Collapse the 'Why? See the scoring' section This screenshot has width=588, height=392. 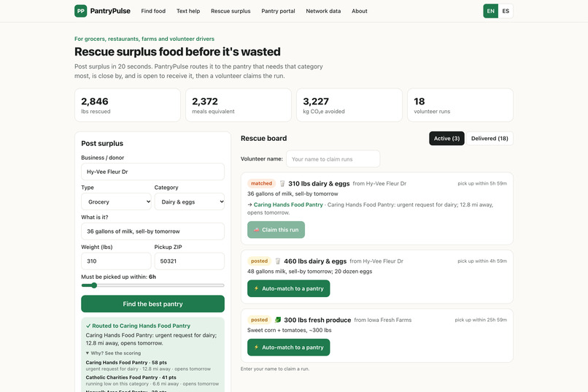coord(114,353)
